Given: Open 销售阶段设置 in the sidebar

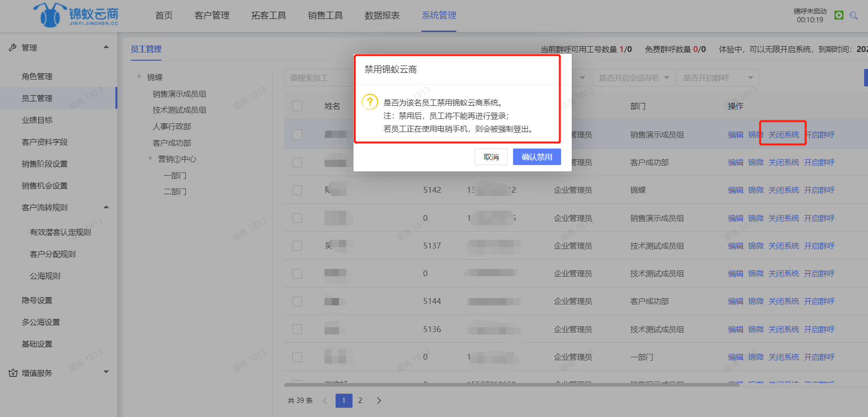Looking at the screenshot, I should pos(45,164).
